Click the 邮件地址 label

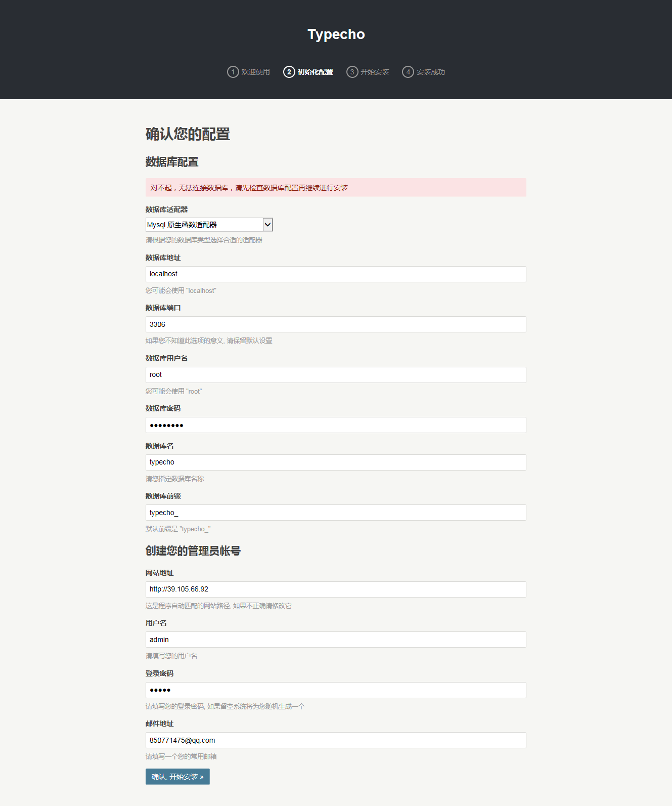pyautogui.click(x=159, y=724)
